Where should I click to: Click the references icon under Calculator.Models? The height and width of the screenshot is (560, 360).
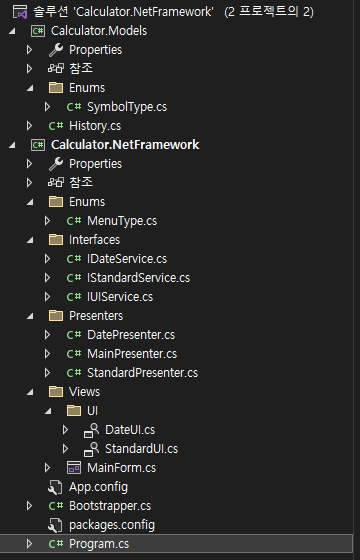pos(56,69)
